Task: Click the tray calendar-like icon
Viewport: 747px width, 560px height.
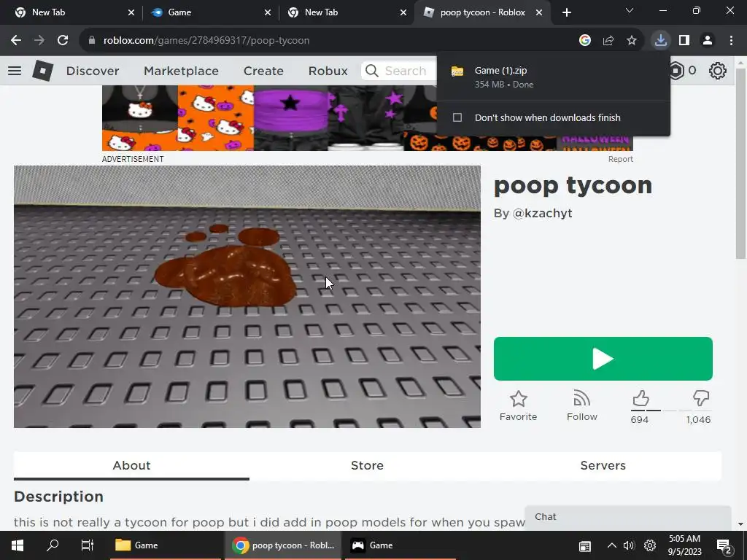Action: point(585,547)
